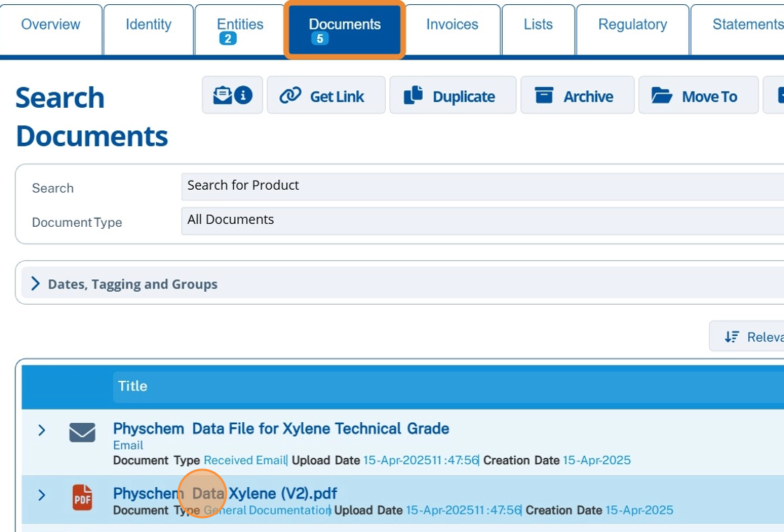Open Physchem Data File for Xylene link
The width and height of the screenshot is (784, 532).
pyautogui.click(x=281, y=428)
